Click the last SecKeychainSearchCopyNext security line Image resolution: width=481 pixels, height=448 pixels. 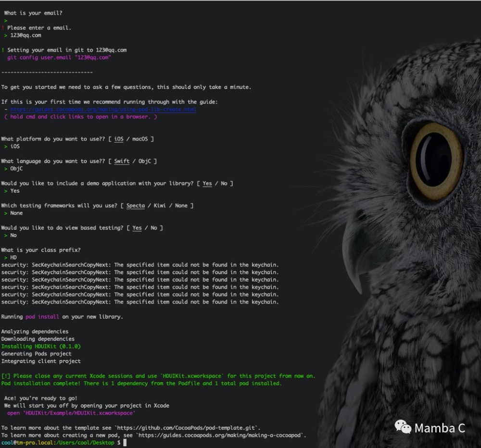click(140, 302)
